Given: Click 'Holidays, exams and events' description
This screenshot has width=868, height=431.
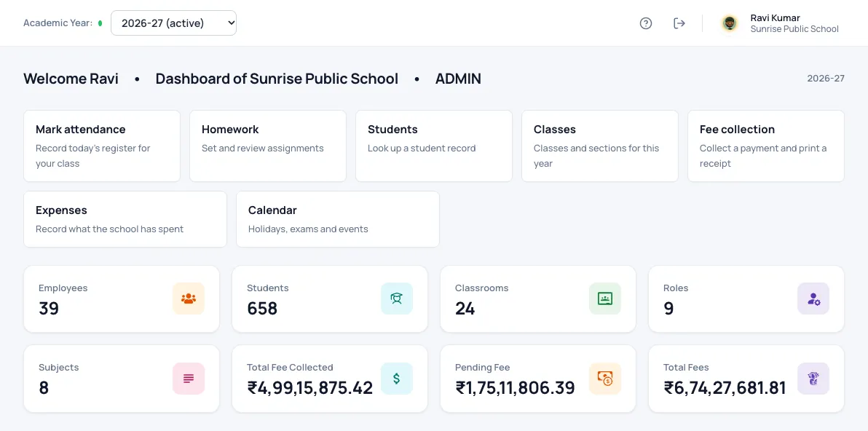Looking at the screenshot, I should pos(308,229).
